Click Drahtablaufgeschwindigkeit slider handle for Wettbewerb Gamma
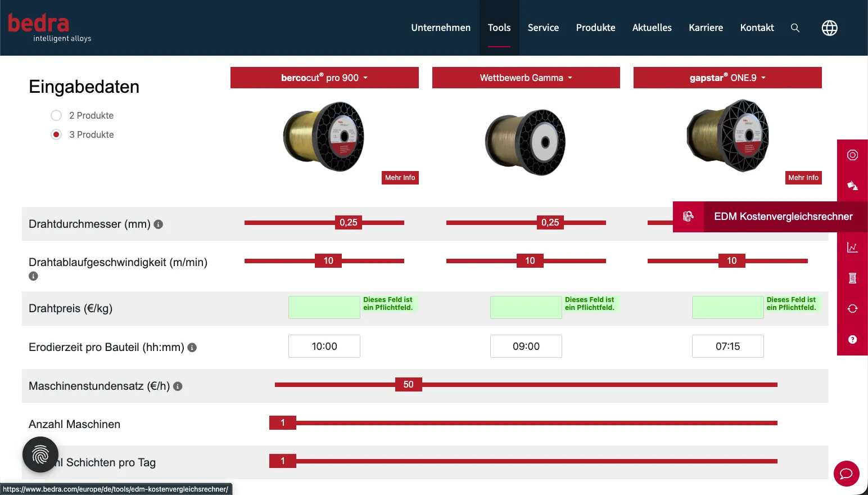 530,261
